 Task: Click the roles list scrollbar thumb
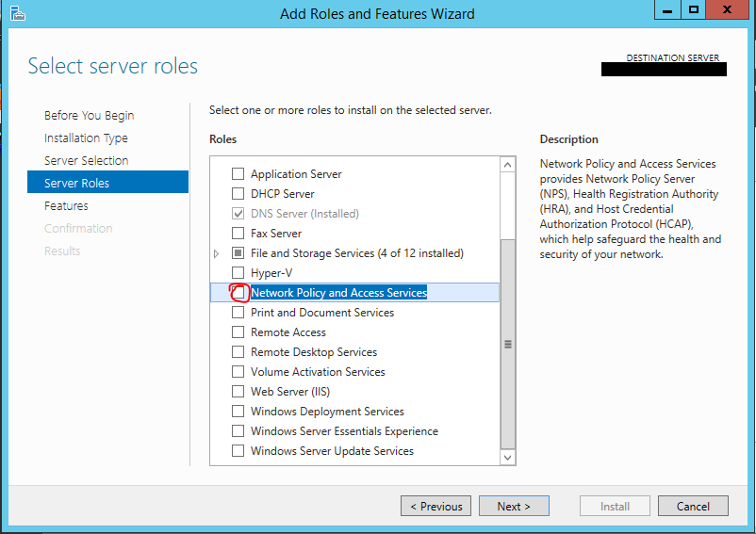tap(508, 344)
